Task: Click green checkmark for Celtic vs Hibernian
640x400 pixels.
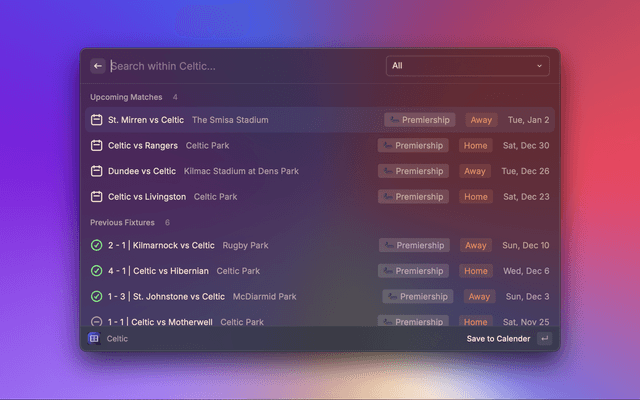Action: pos(97,271)
